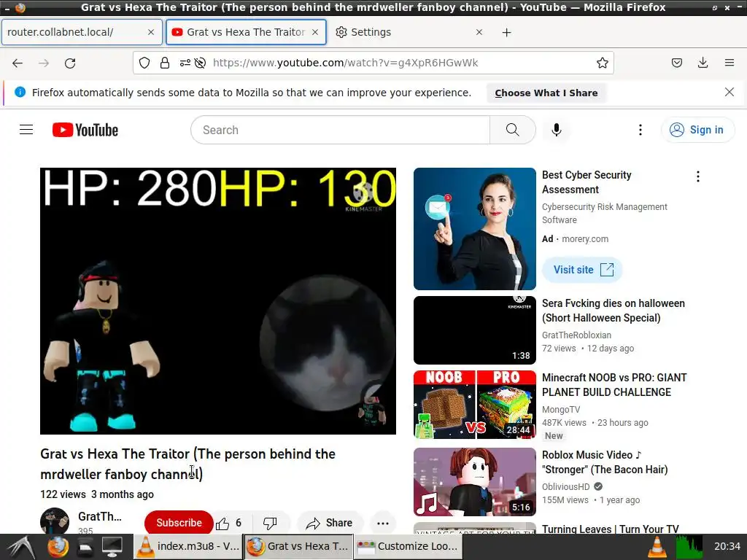Click the padlock site security icon
Screen dimensions: 747x560
165,63
